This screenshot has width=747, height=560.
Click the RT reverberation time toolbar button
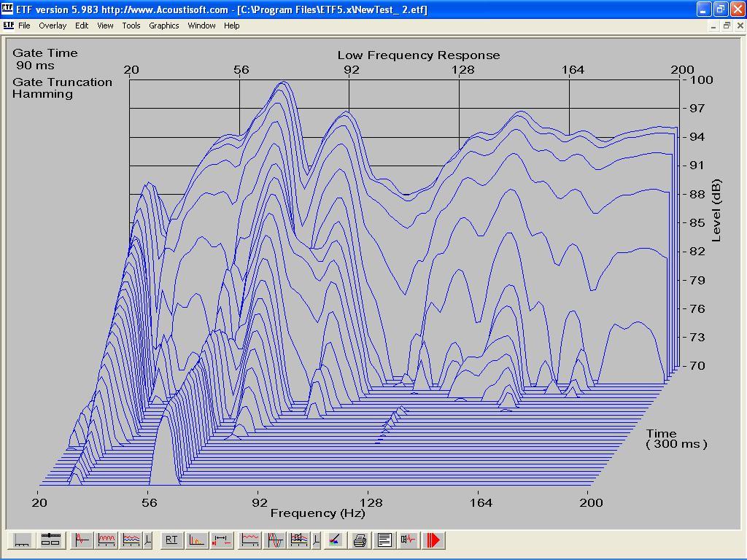(171, 540)
